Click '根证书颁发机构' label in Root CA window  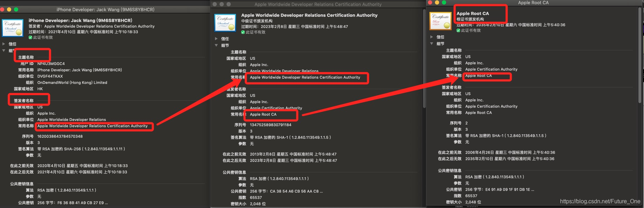point(470,19)
